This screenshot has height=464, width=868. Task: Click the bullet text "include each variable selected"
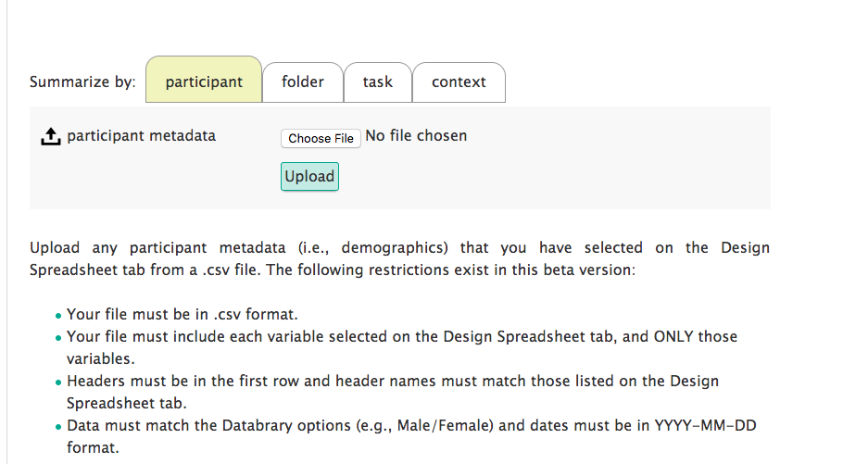coord(401,336)
